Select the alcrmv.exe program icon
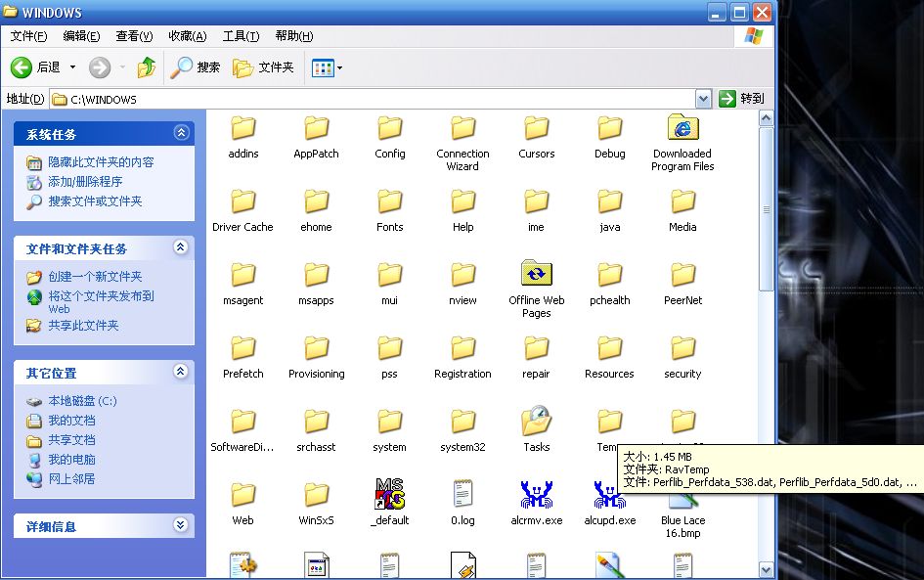 pos(536,495)
